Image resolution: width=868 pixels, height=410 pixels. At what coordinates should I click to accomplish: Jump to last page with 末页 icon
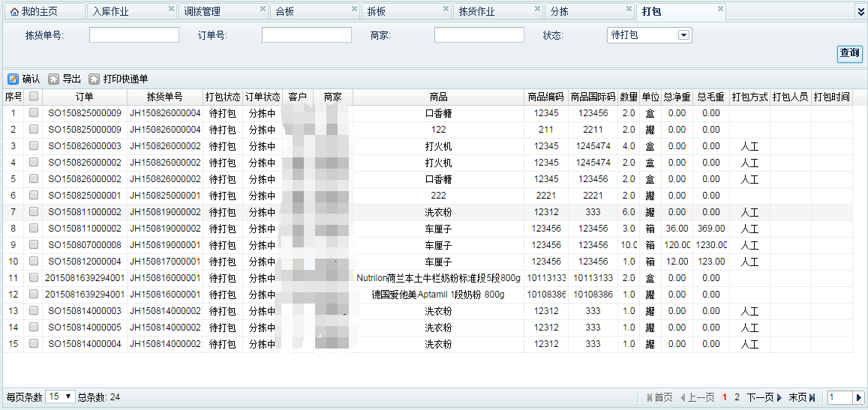coord(812,397)
